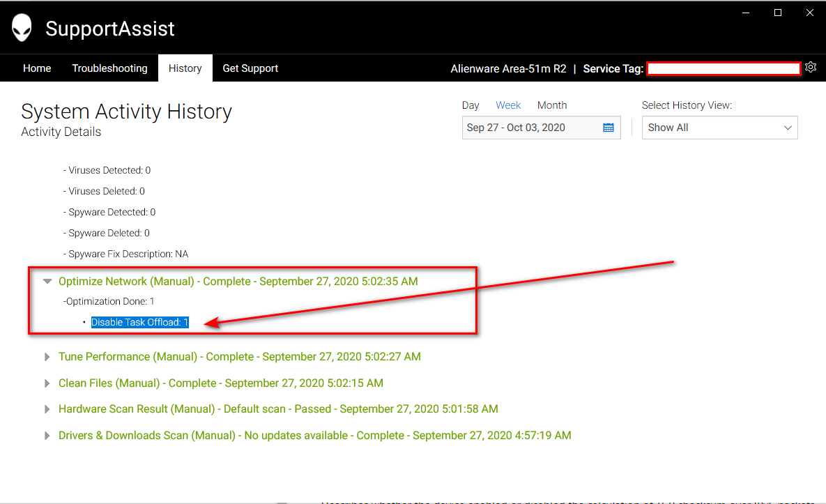Viewport: 826px width, 504px height.
Task: Click the Service Tag value field
Action: tap(724, 68)
